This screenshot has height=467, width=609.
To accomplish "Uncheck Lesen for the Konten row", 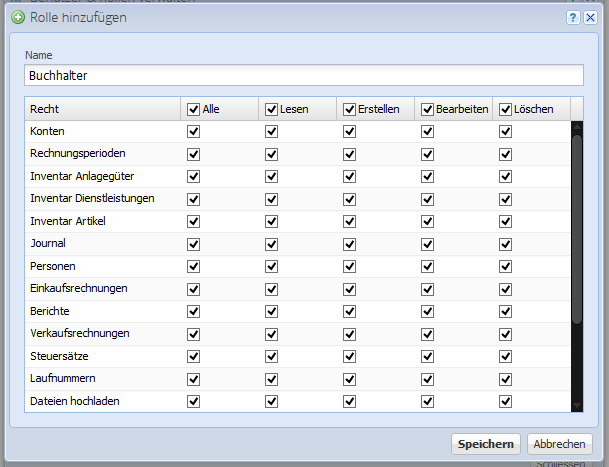I will point(271,132).
